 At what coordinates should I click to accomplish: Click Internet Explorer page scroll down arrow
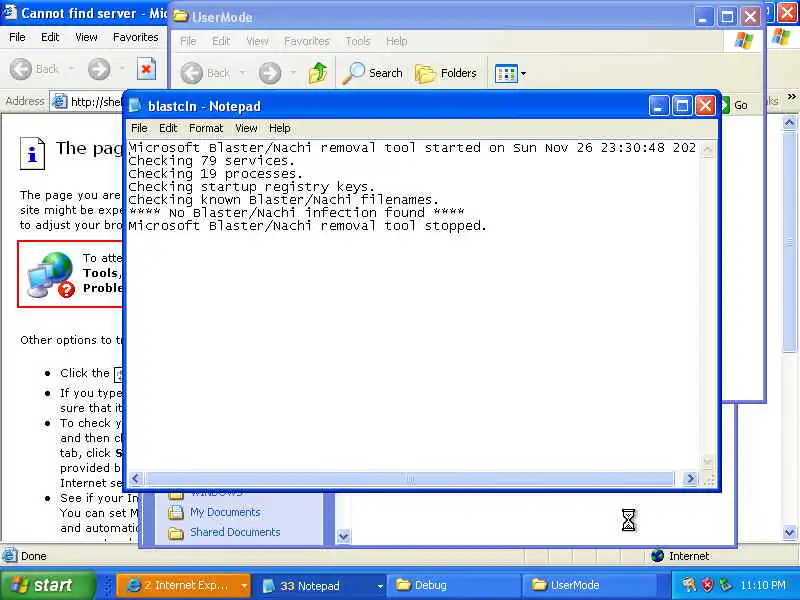coord(789,533)
